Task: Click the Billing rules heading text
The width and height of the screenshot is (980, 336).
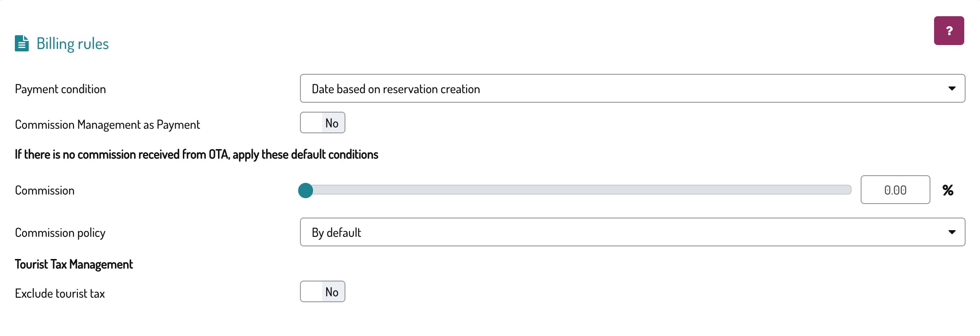Action: point(73,44)
